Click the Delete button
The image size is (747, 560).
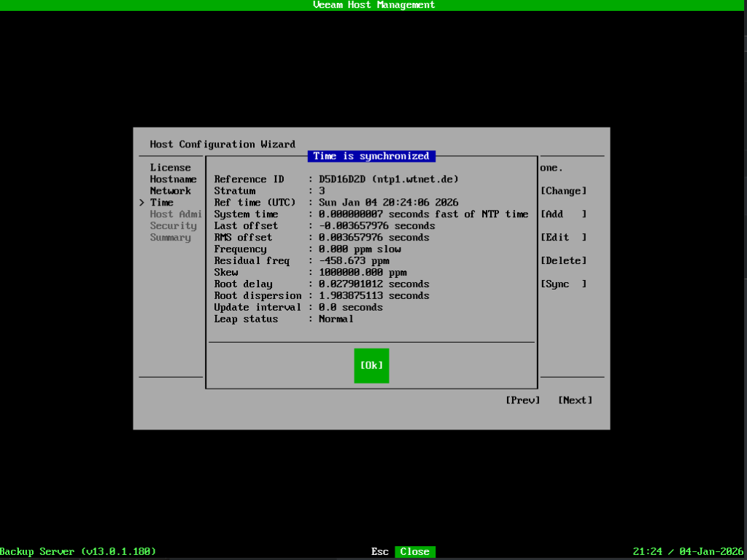563,261
